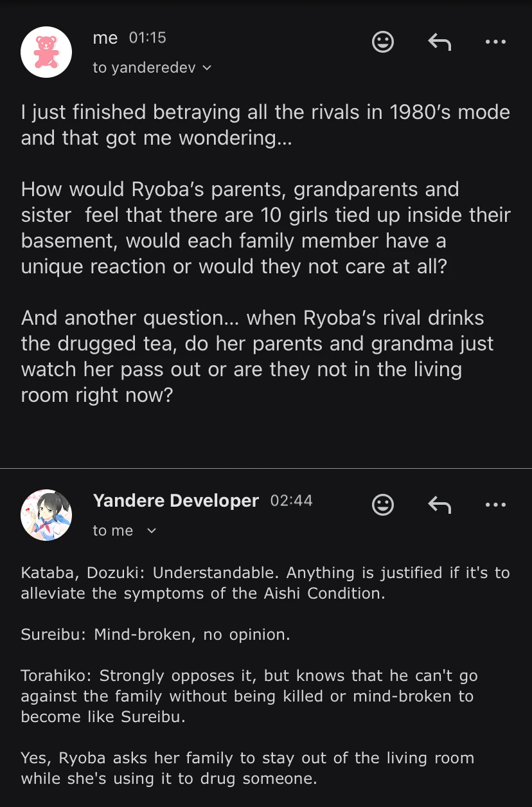Image resolution: width=532 pixels, height=807 pixels.
Task: Reply to Yandere Developer's message
Action: [x=439, y=505]
